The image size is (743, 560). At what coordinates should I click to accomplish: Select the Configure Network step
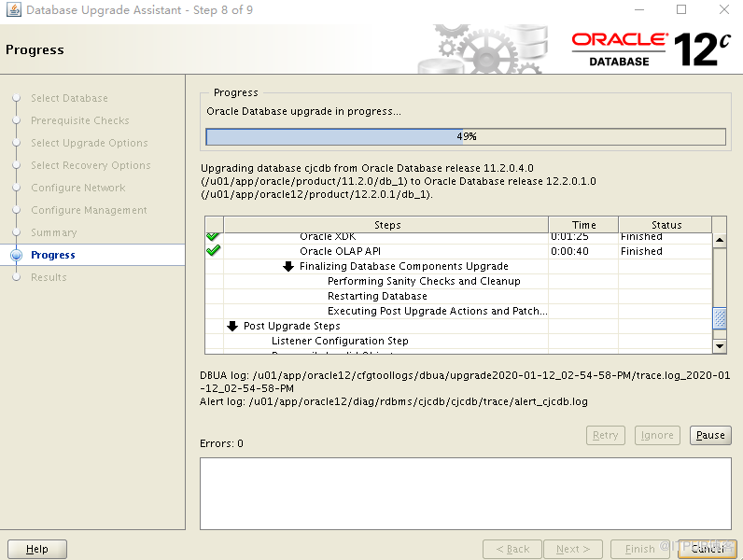pos(78,188)
